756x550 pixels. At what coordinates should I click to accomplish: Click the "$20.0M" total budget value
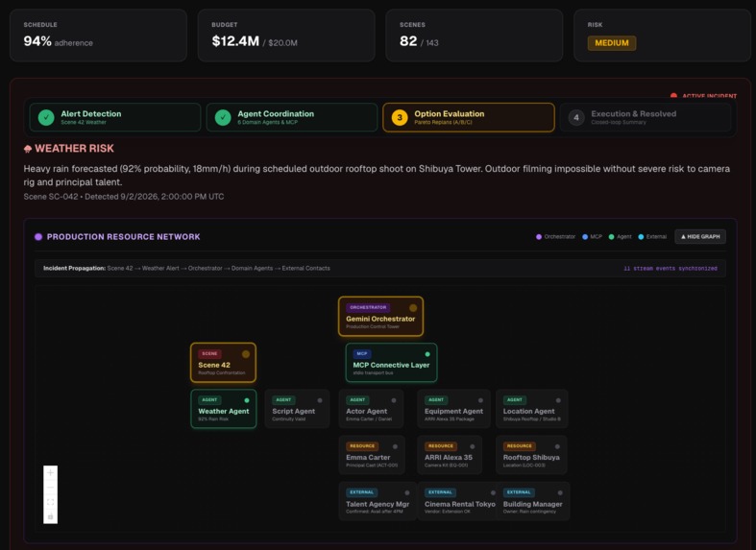(282, 43)
